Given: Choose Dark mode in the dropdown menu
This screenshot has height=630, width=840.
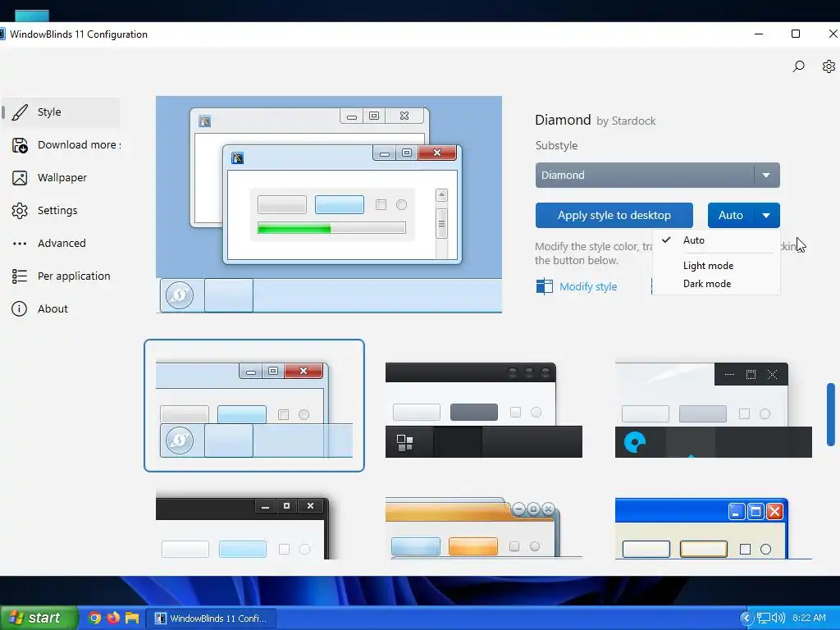Looking at the screenshot, I should pyautogui.click(x=716, y=284).
